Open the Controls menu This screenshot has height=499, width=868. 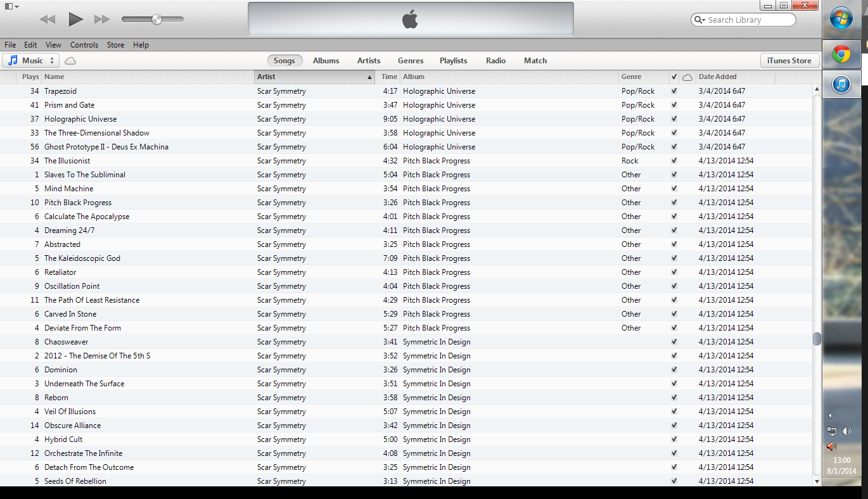[84, 45]
